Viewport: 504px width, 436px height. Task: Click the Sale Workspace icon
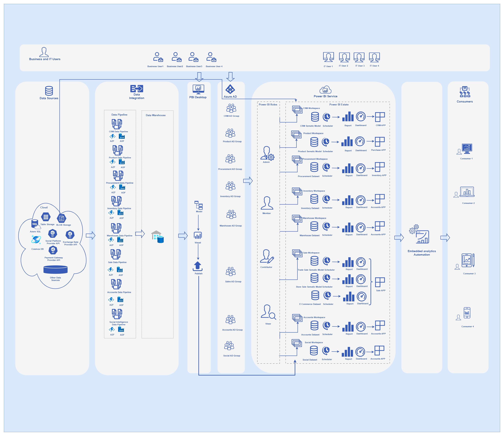[297, 254]
